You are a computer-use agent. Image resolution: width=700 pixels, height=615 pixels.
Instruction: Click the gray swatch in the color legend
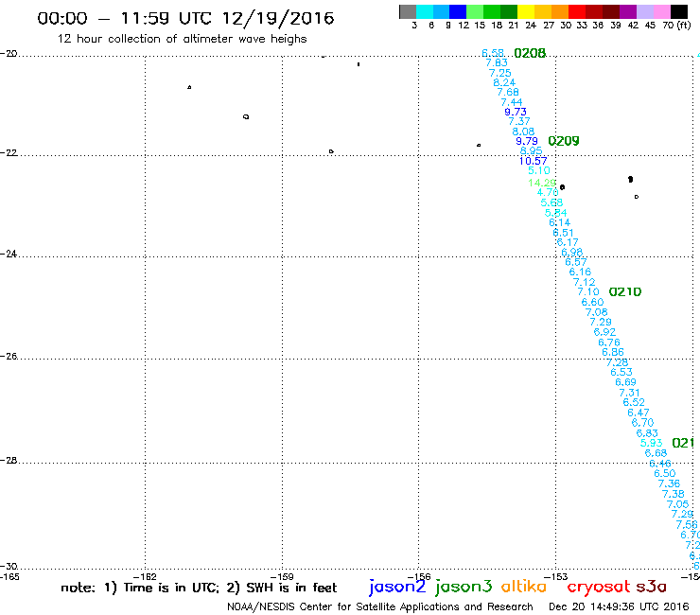[x=408, y=11]
